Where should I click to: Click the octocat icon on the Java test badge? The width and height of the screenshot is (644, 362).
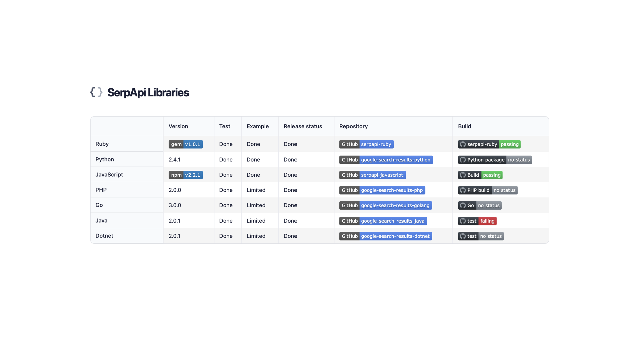tap(463, 221)
